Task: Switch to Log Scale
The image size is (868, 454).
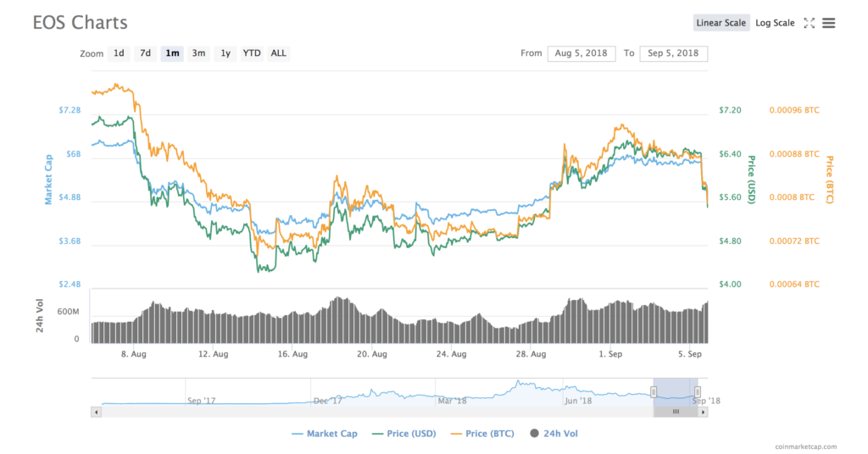Action: tap(775, 23)
